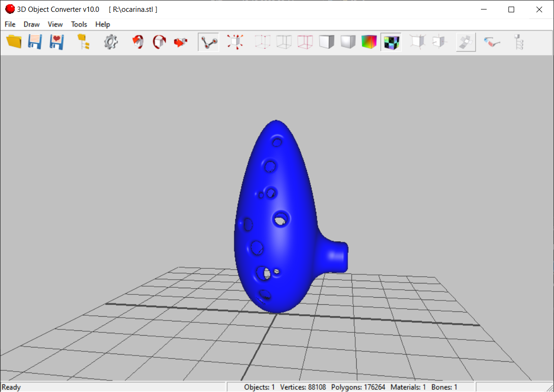Image resolution: width=554 pixels, height=392 pixels.
Task: Select the red wireframe cube mode
Action: (x=305, y=42)
